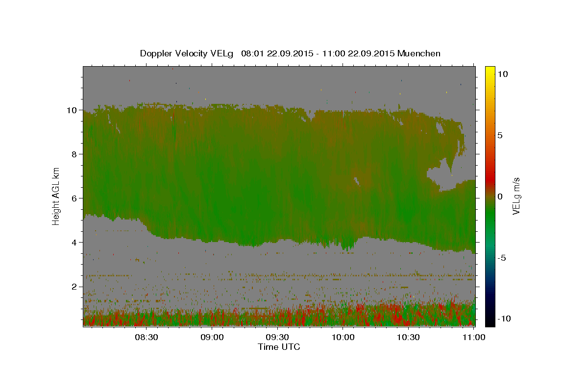The width and height of the screenshot is (588, 392).
Task: Click the colorbar label '5'
Action: click(x=500, y=135)
